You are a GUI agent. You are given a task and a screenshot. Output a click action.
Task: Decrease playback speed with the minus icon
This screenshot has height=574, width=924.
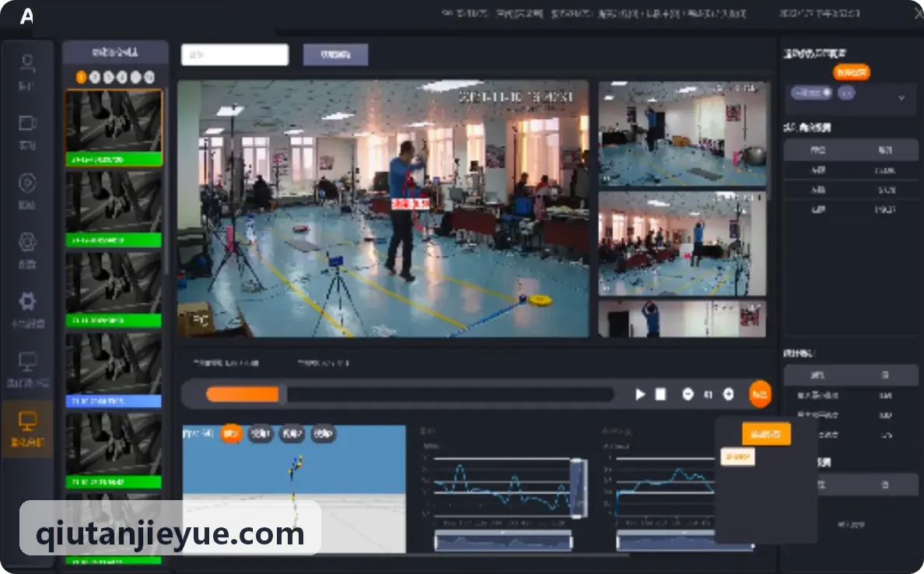(x=688, y=394)
